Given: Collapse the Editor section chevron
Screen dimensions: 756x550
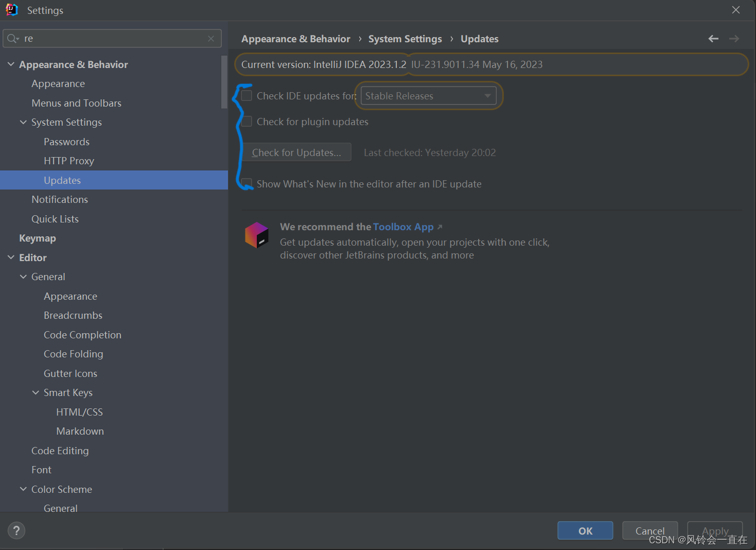Looking at the screenshot, I should click(11, 257).
